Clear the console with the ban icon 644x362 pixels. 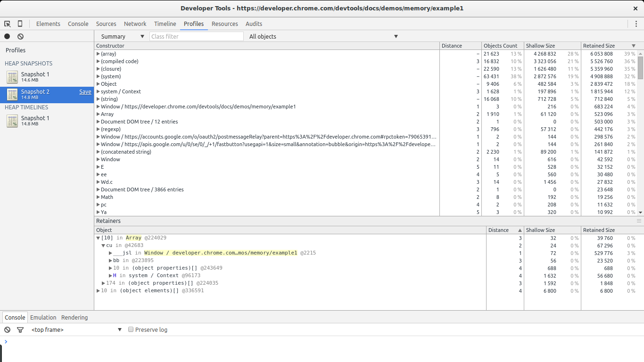[8, 330]
